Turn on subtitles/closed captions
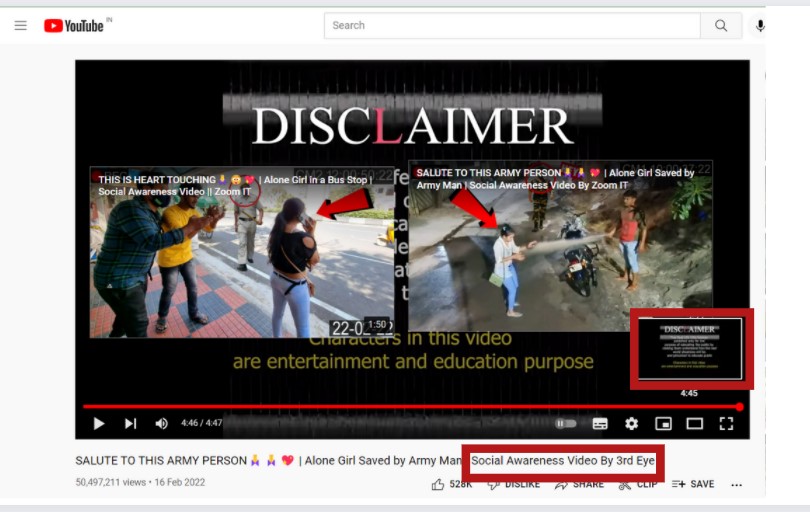The image size is (810, 512). [x=600, y=424]
